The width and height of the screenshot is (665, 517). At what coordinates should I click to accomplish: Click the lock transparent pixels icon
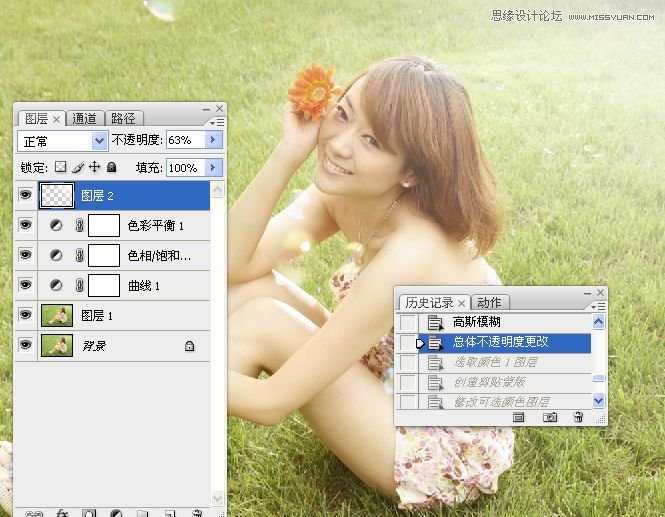pyautogui.click(x=60, y=168)
